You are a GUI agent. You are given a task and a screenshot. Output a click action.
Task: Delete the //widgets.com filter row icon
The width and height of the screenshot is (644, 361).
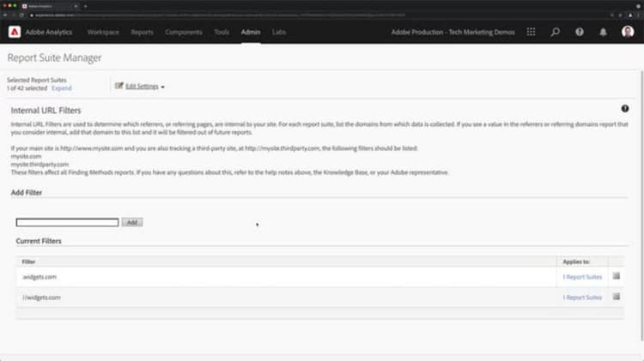[x=616, y=297]
